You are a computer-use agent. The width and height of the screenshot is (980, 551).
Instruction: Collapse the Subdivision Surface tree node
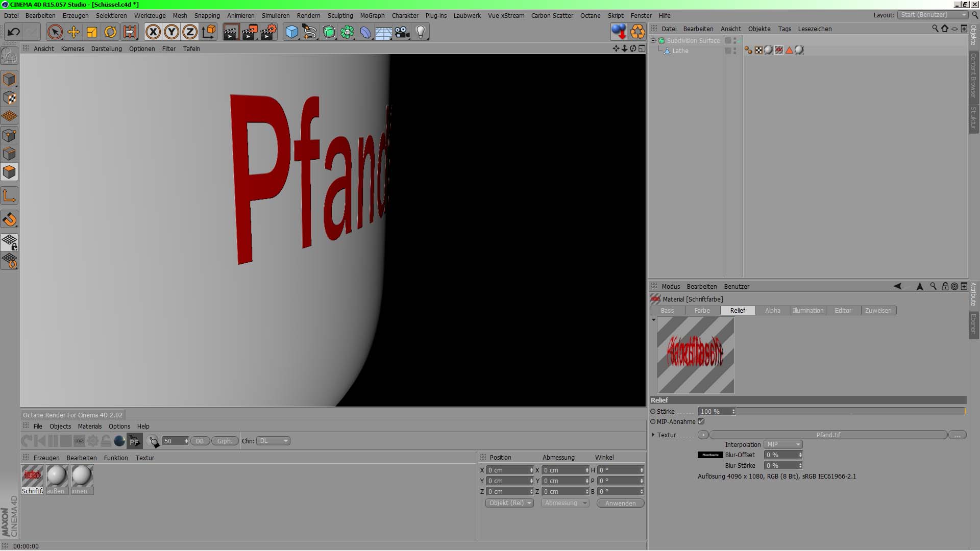(x=653, y=40)
